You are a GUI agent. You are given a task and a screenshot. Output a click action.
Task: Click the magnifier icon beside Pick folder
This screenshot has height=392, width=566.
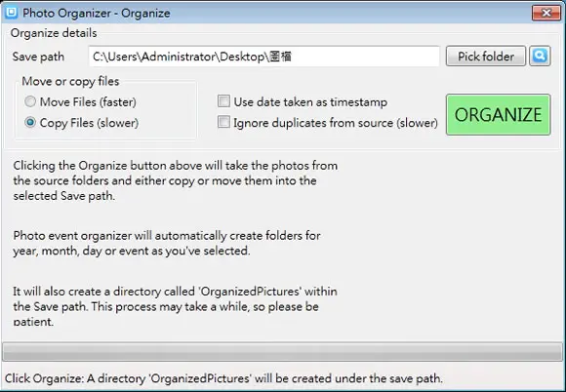point(540,56)
